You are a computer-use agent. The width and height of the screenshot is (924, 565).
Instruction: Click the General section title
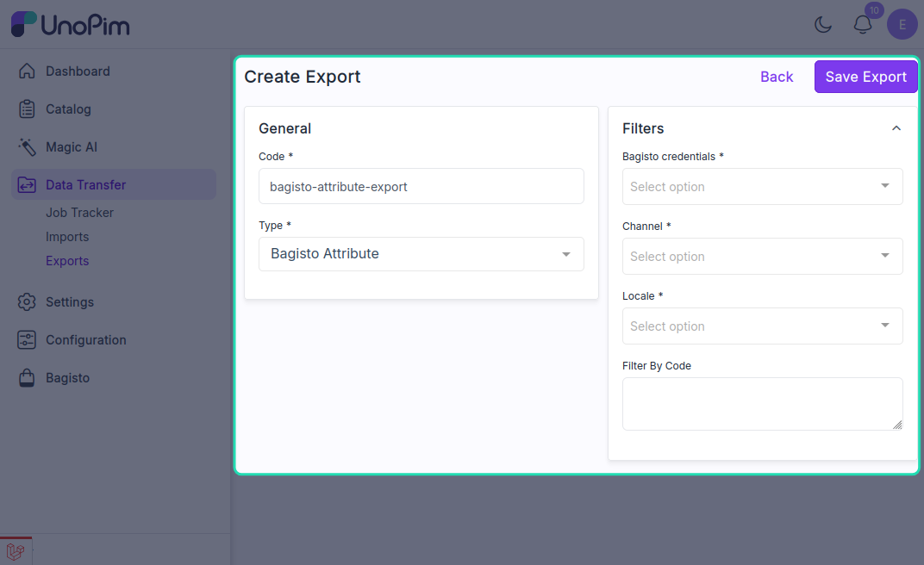click(x=284, y=128)
